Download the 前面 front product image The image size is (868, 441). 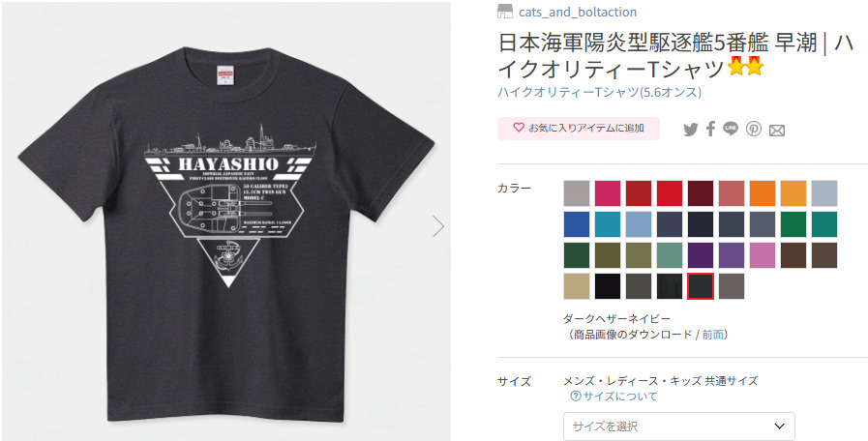pos(712,335)
